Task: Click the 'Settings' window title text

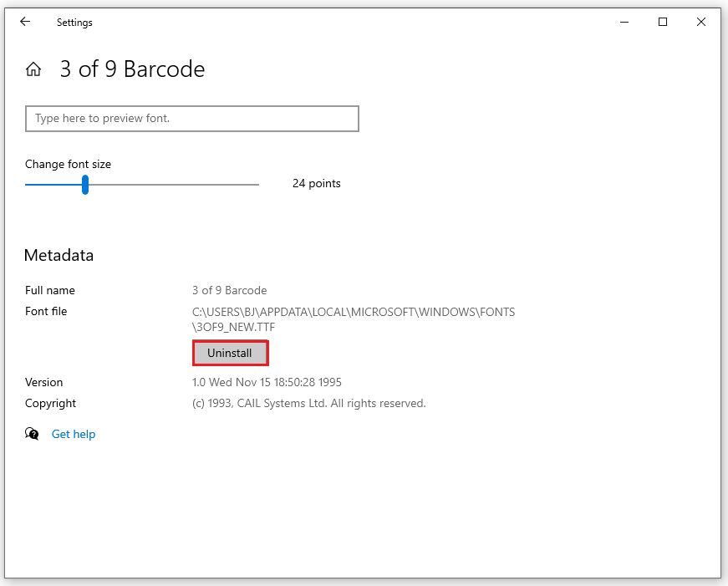Action: click(x=74, y=23)
